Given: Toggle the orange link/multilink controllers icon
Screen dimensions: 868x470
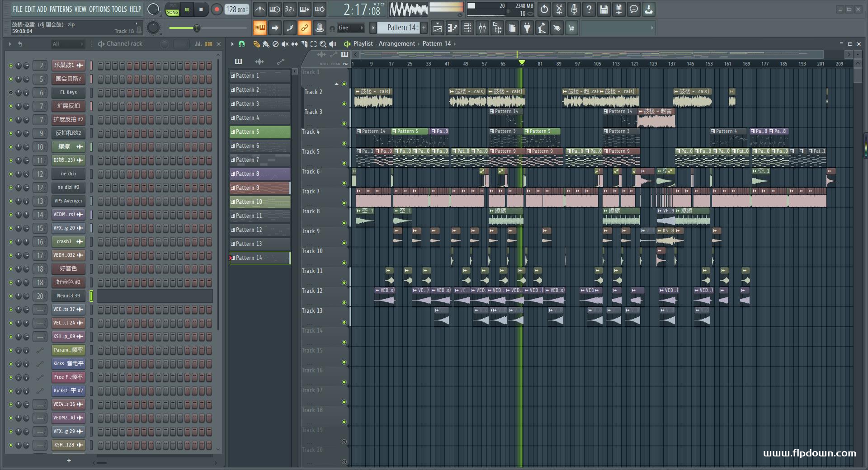Looking at the screenshot, I should coord(304,28).
